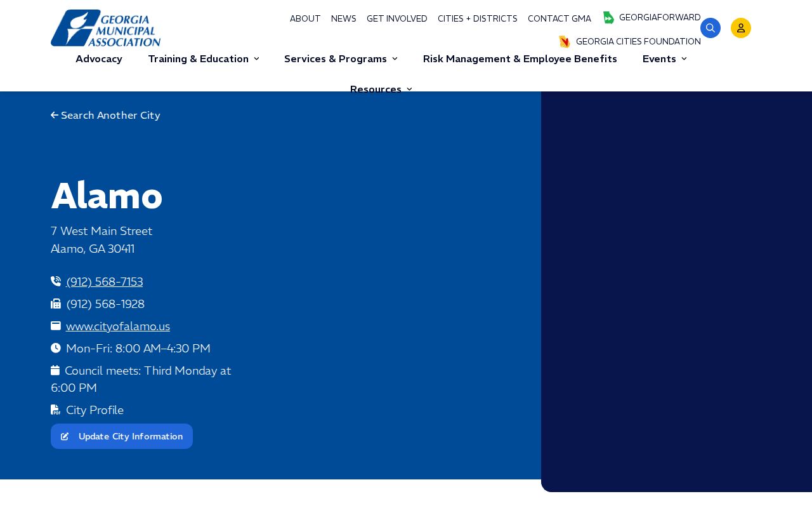
Task: Click the green GeorgiaForward state icon
Action: 608,18
